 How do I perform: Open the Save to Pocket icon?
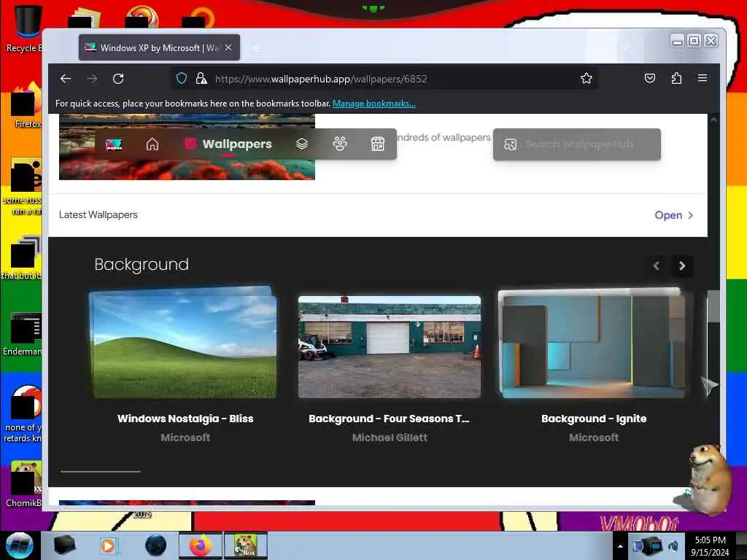point(650,78)
